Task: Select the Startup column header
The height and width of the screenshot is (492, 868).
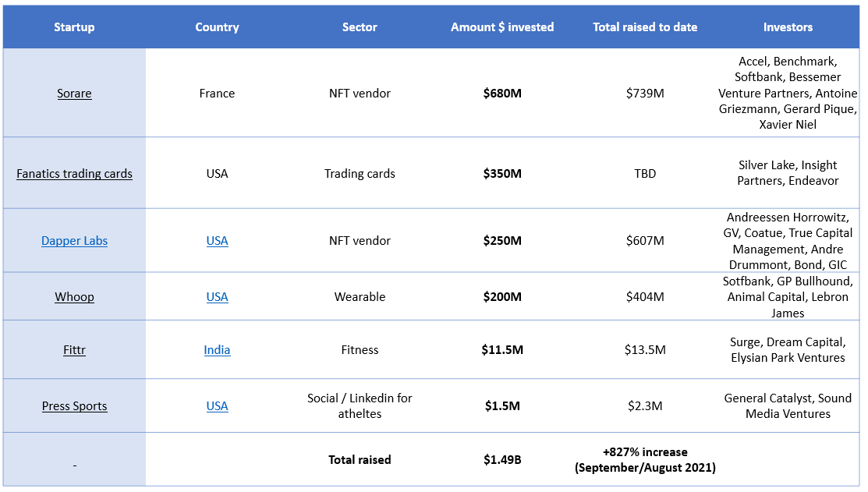Action: tap(74, 27)
